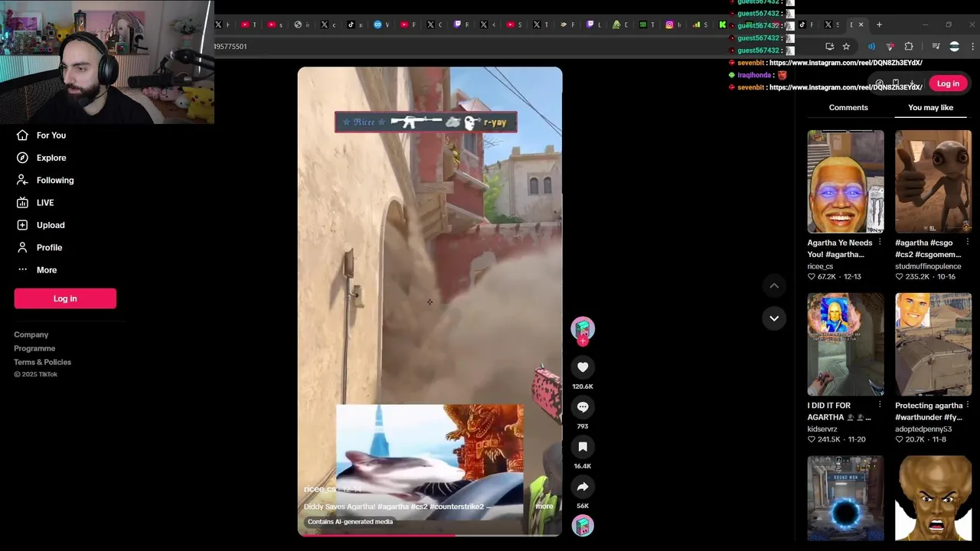Share the video with the arrow icon
This screenshot has height=551, width=980.
click(583, 487)
